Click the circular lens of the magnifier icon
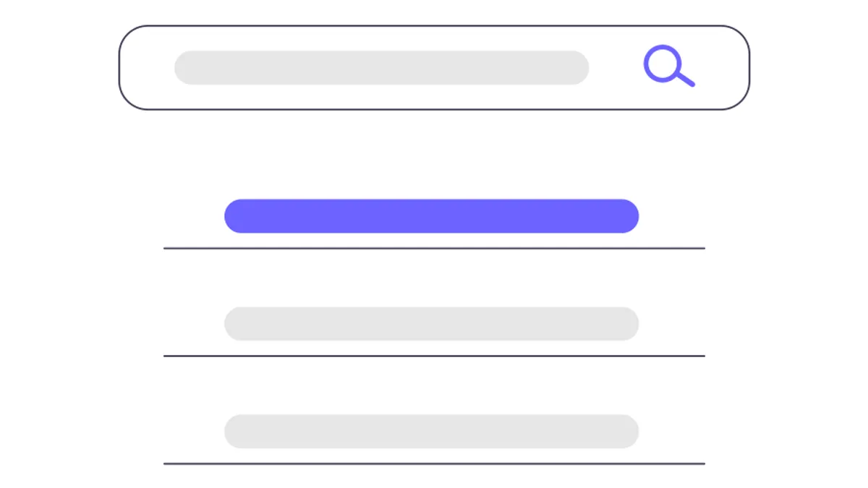The image size is (868, 488). (662, 63)
